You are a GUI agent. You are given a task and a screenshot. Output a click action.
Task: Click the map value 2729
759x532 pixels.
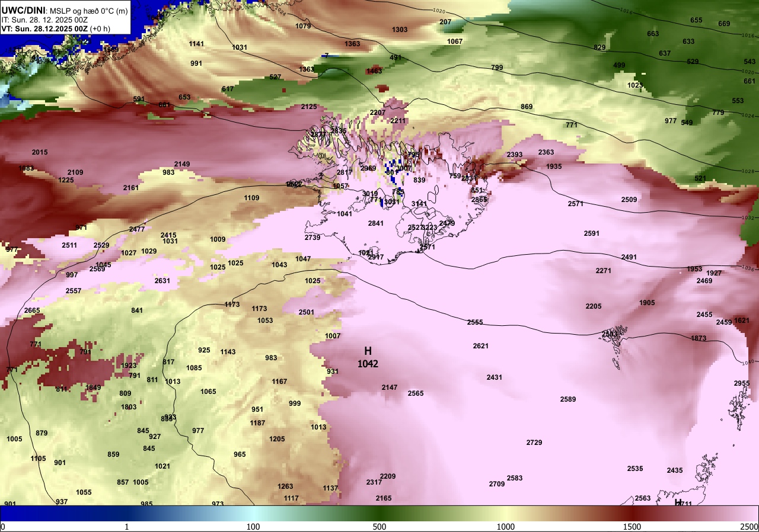[x=534, y=443]
